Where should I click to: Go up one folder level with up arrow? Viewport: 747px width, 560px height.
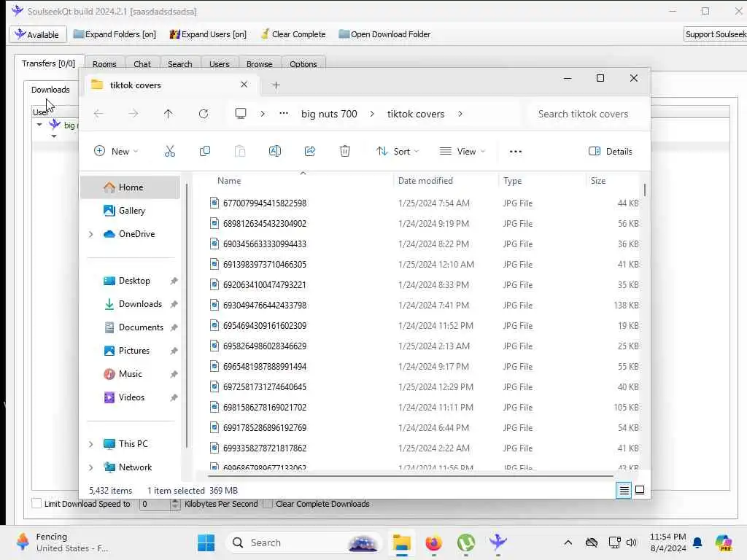pos(169,114)
